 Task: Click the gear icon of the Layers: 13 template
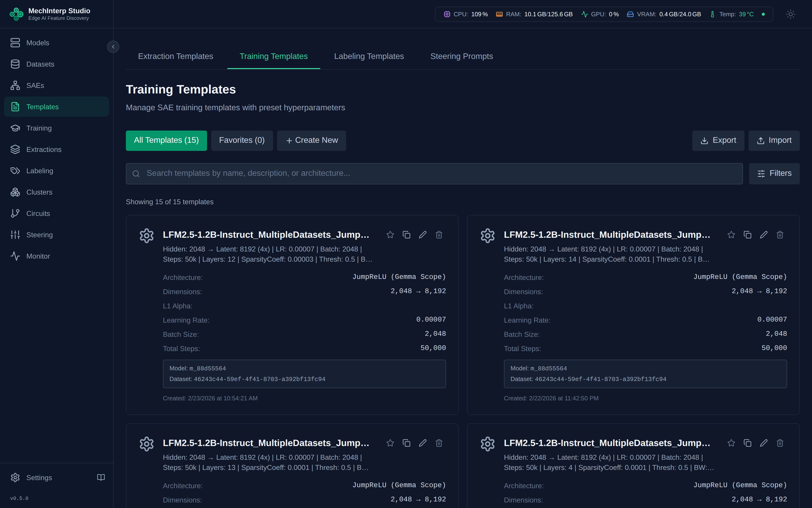[147, 444]
